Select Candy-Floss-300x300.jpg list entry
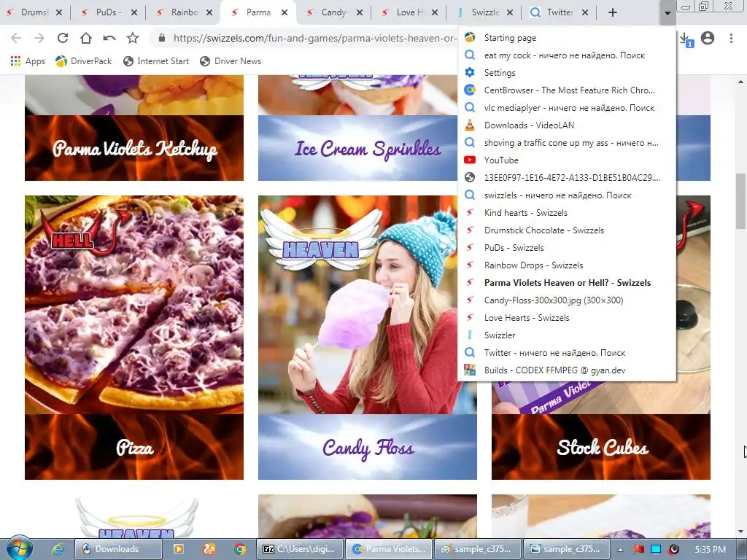This screenshot has height=560, width=747. pyautogui.click(x=566, y=300)
